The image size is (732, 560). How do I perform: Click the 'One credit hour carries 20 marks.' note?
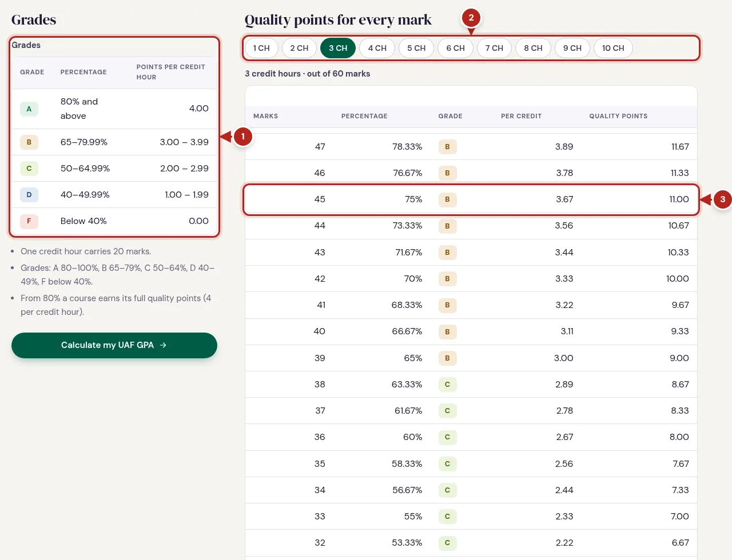click(86, 251)
